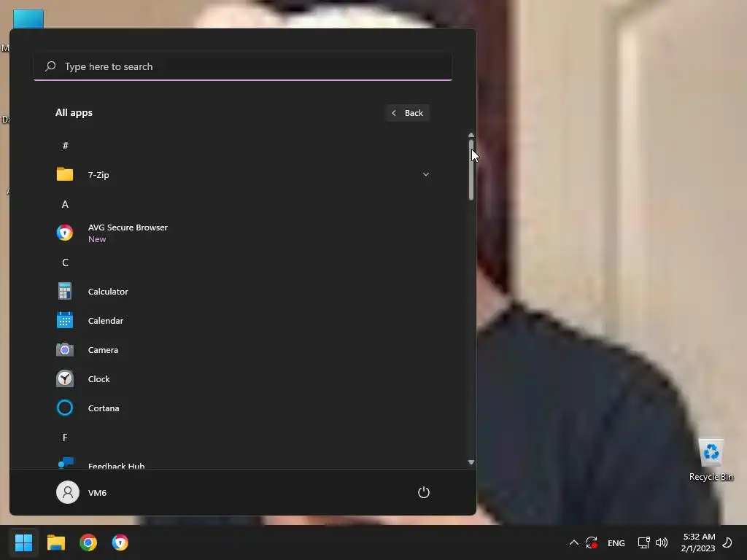Click the 'All apps' heading
747x560 pixels.
coord(74,113)
